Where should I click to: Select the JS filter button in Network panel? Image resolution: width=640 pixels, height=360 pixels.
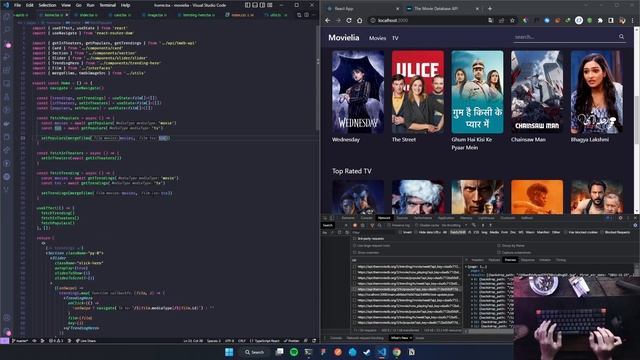click(x=470, y=232)
